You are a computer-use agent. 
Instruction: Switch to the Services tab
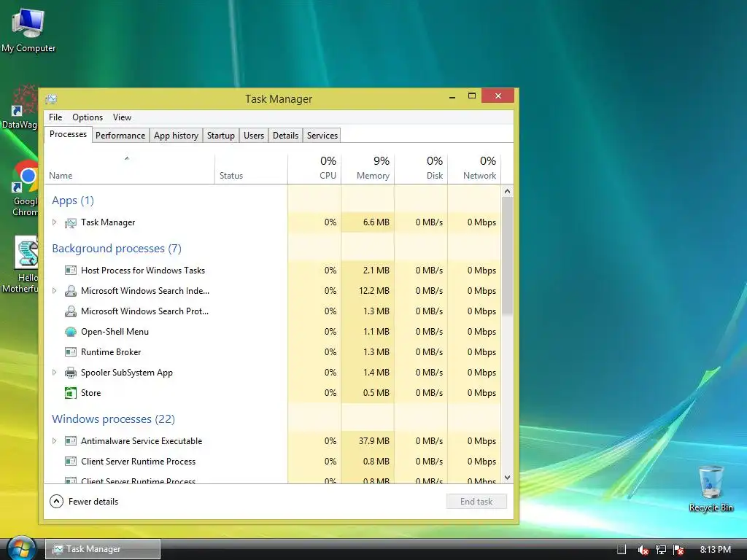[322, 136]
